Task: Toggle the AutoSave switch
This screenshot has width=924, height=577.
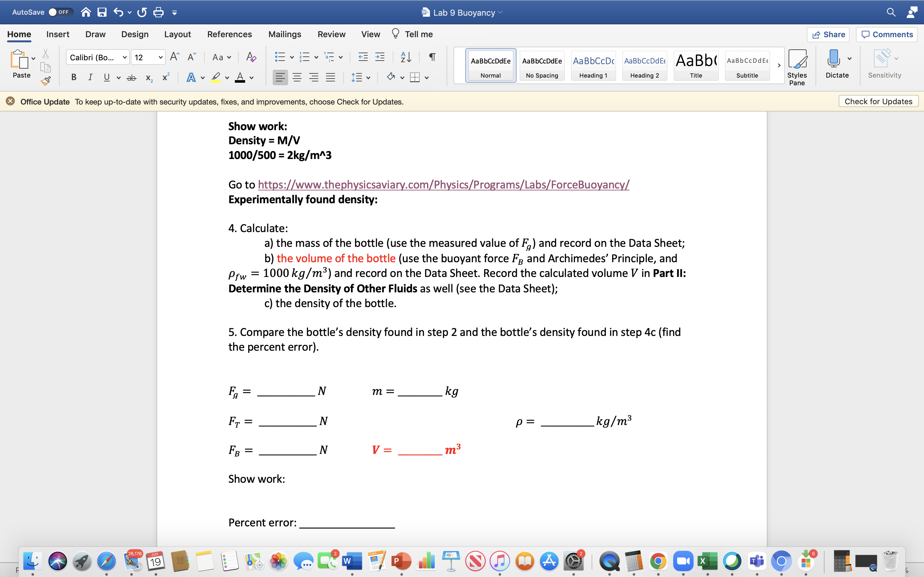Action: point(60,12)
